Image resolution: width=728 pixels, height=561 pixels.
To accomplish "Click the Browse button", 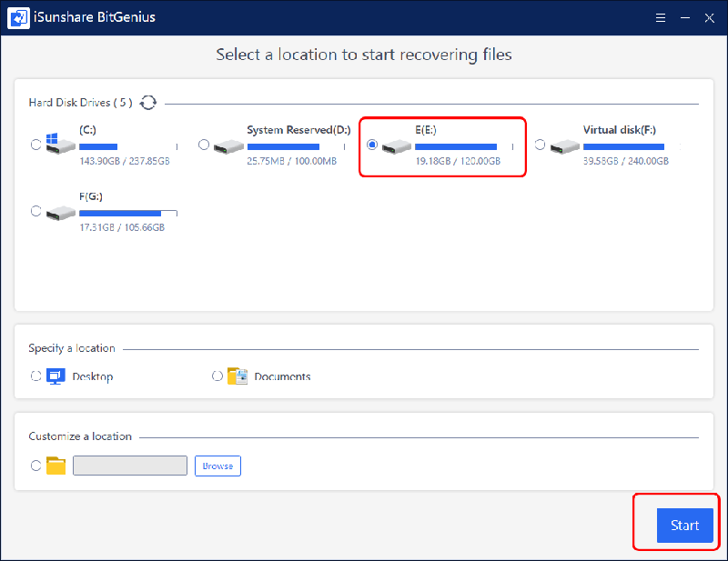I will pyautogui.click(x=217, y=466).
